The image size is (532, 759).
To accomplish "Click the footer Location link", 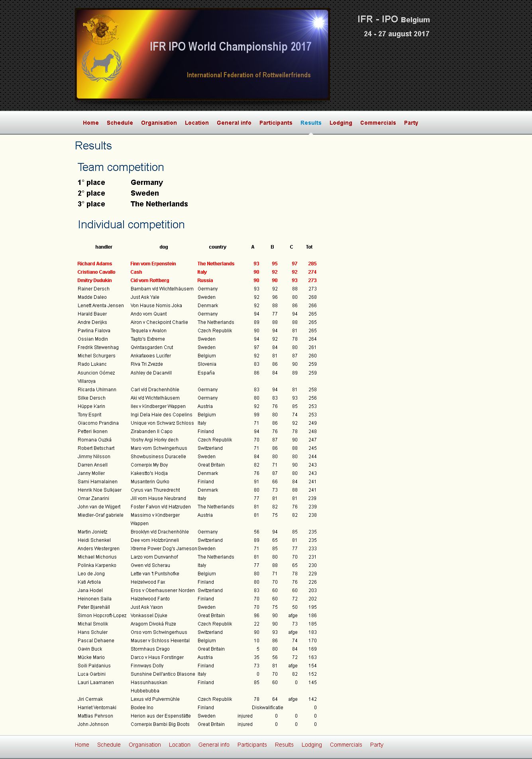I will tap(179, 745).
